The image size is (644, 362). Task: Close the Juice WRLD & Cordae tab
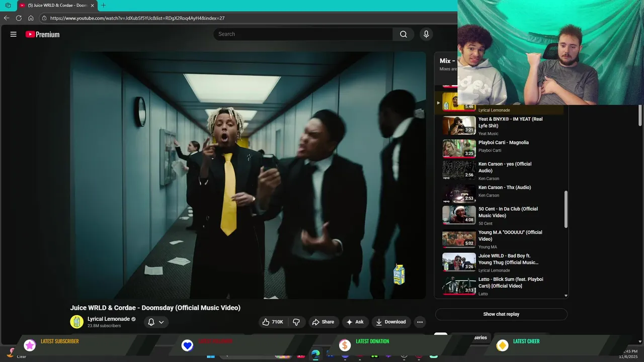pos(92,5)
